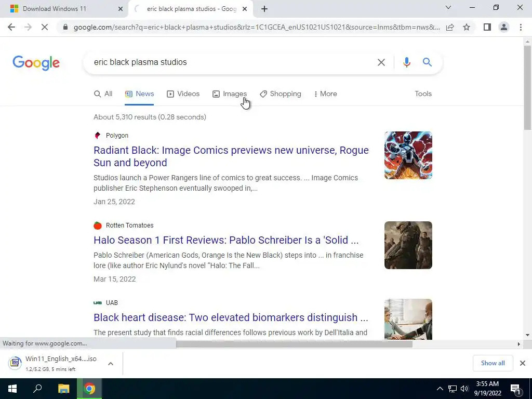Click the address bar URL

257,27
